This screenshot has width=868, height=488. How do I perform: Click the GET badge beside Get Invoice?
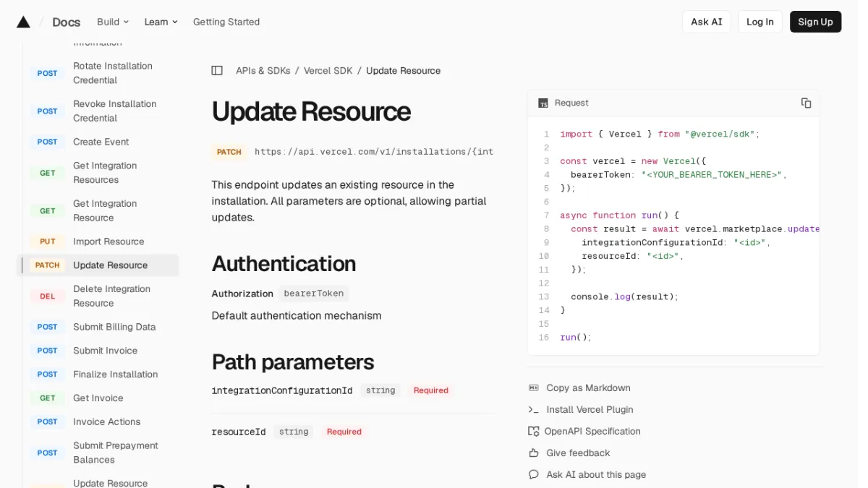click(48, 398)
